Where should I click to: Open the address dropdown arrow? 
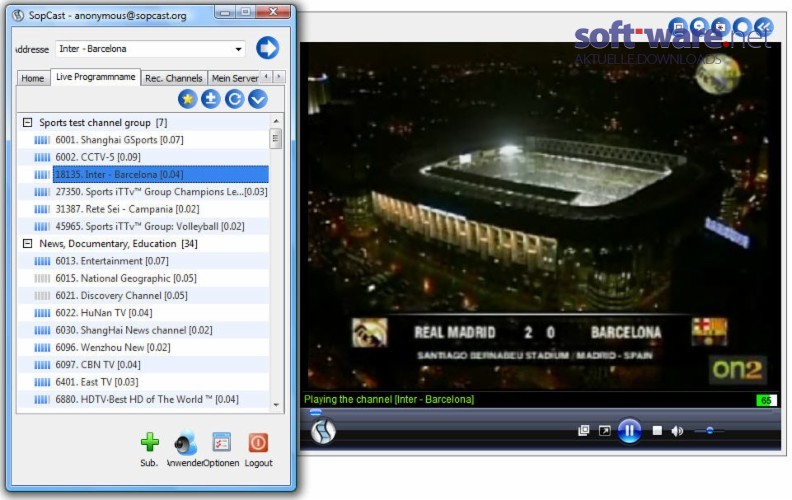coord(238,49)
